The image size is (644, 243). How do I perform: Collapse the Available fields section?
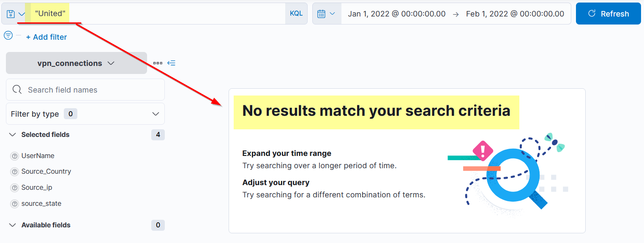click(x=13, y=225)
